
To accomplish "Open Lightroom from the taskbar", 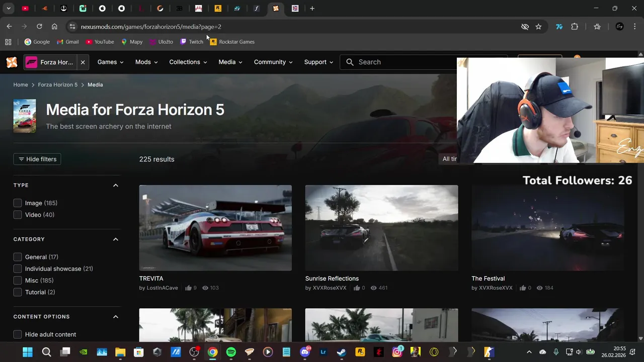I will point(323,352).
